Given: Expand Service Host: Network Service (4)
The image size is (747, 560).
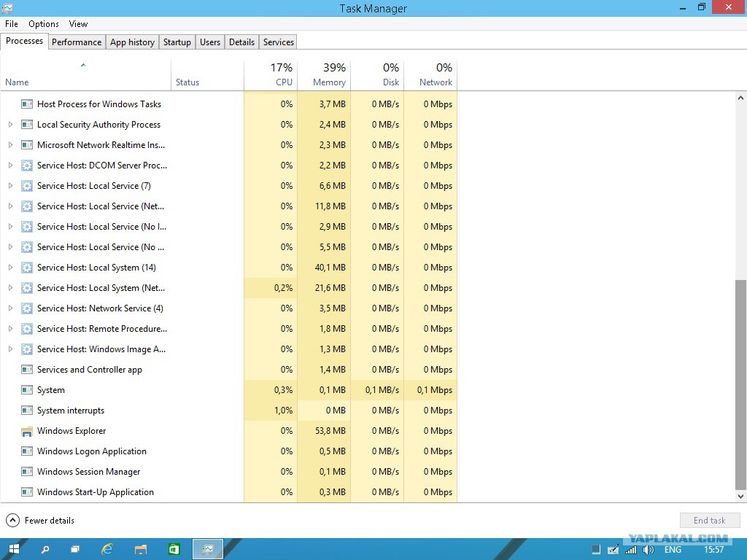Looking at the screenshot, I should [10, 308].
